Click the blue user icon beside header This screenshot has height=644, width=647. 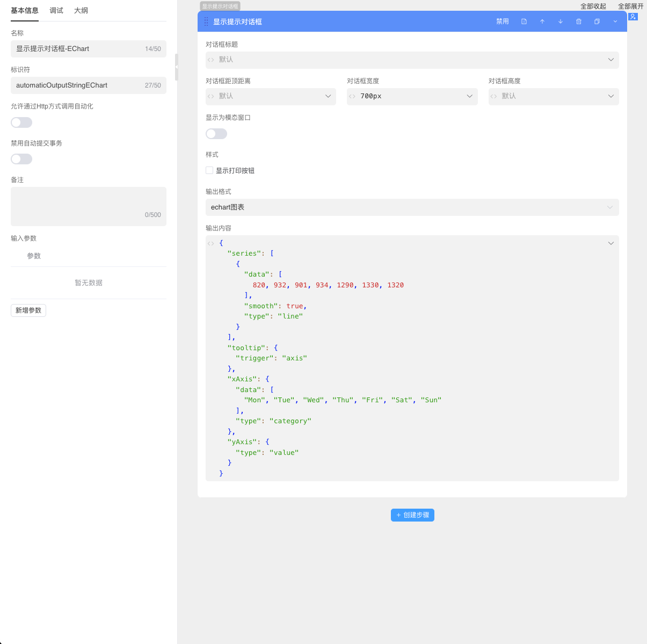(x=633, y=17)
